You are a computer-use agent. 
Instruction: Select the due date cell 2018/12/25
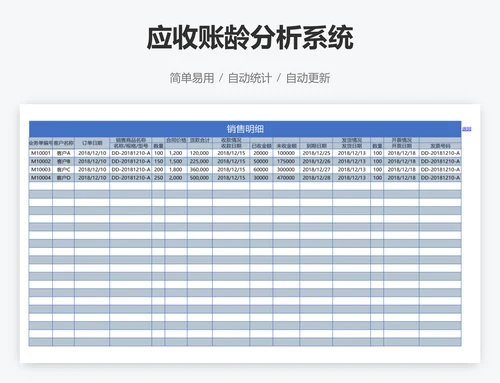[x=316, y=153]
